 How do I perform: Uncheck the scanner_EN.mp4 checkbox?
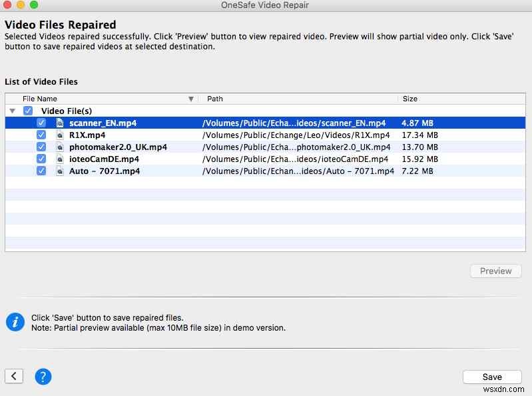(x=41, y=123)
